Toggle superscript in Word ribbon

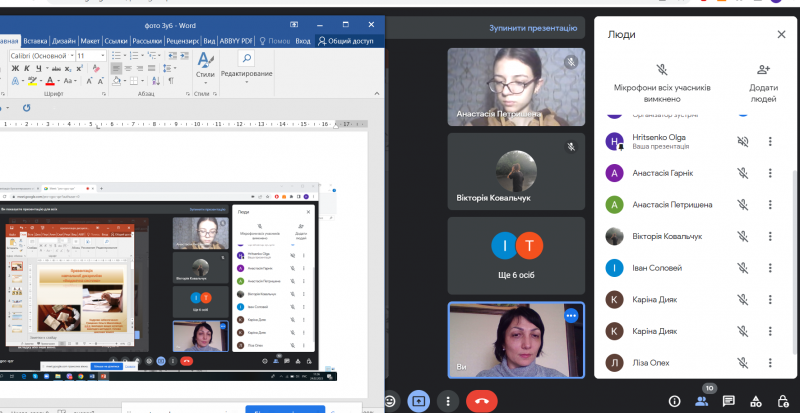click(80, 68)
